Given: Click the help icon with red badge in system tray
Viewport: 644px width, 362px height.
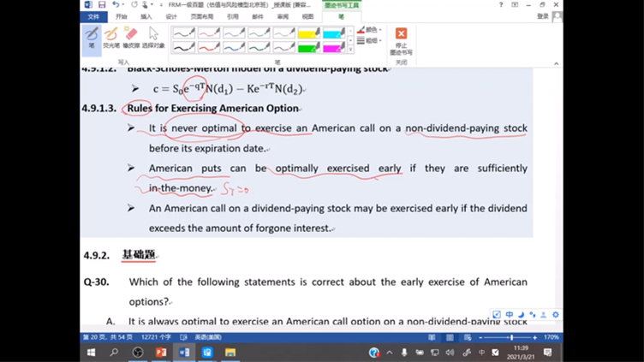Looking at the screenshot, I should point(373,352).
